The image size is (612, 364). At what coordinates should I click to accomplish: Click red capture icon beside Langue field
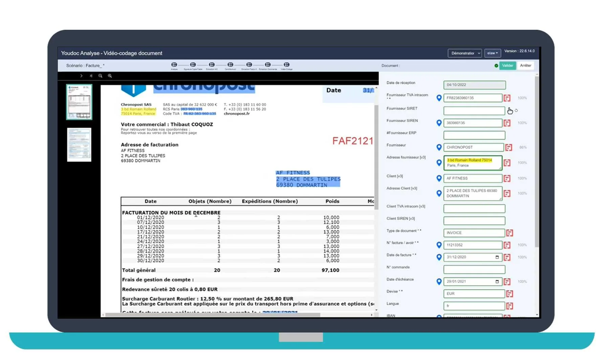point(509,306)
